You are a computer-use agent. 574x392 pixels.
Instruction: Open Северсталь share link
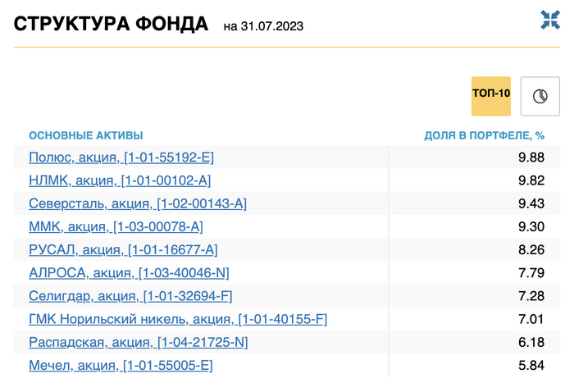pos(138,203)
